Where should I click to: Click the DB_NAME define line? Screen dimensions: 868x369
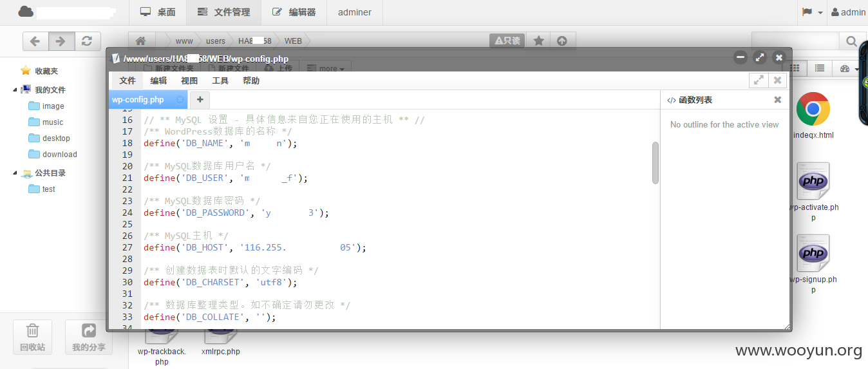point(220,143)
